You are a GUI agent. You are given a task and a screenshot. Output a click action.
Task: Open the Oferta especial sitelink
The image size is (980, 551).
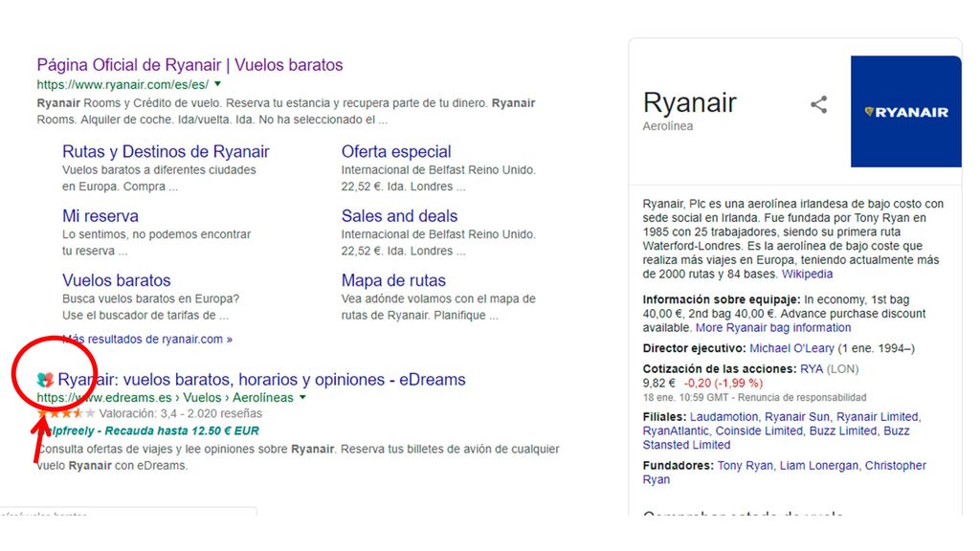[396, 152]
